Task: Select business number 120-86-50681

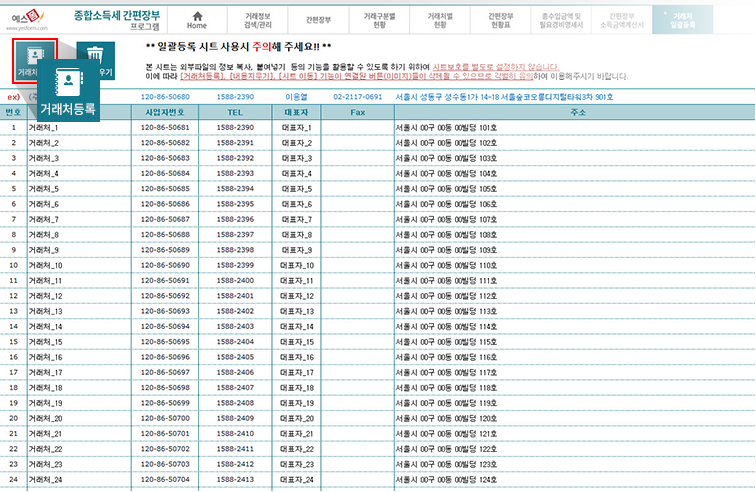Action: (165, 128)
